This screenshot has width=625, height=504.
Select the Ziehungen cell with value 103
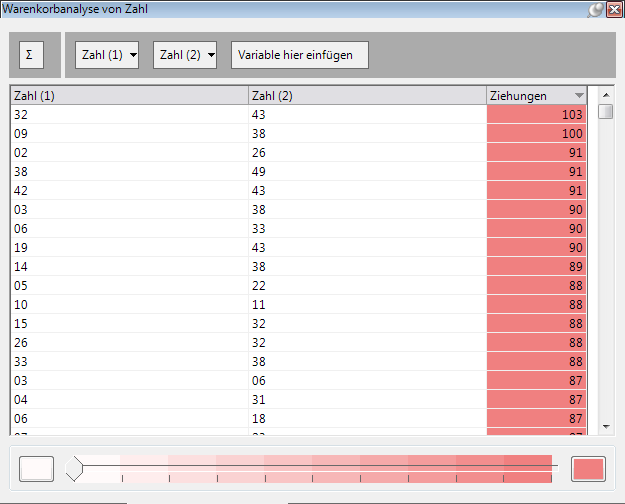click(537, 114)
